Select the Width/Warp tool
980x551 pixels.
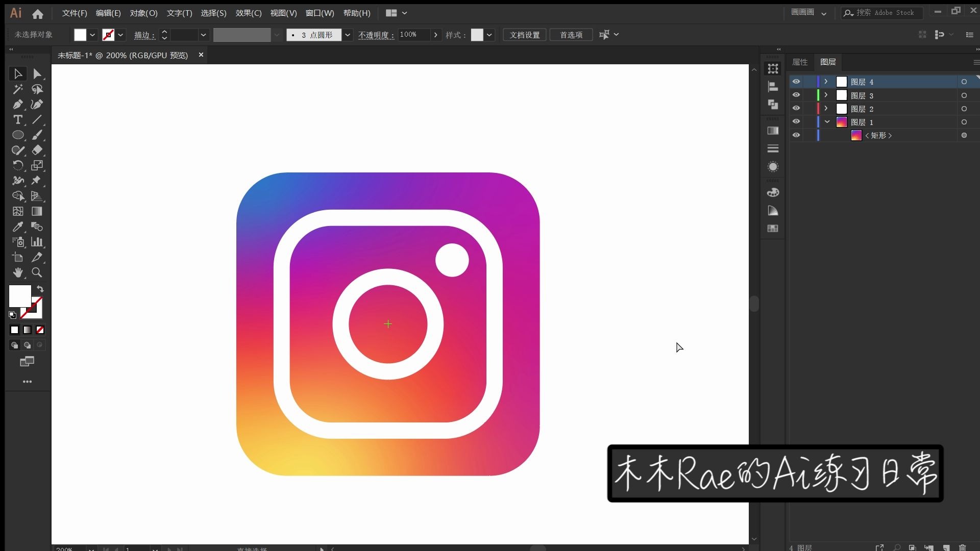[18, 181]
